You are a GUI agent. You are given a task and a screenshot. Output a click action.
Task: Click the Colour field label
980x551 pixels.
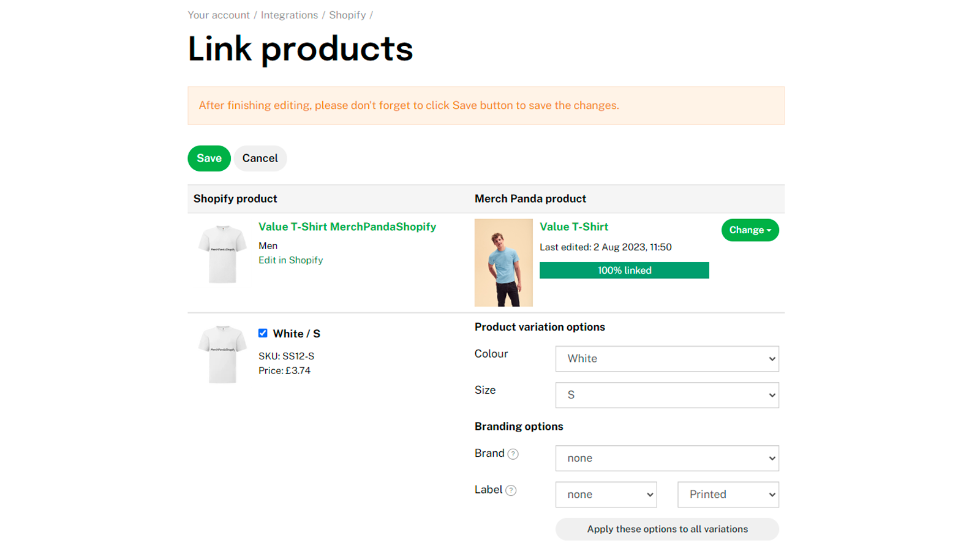pos(491,354)
